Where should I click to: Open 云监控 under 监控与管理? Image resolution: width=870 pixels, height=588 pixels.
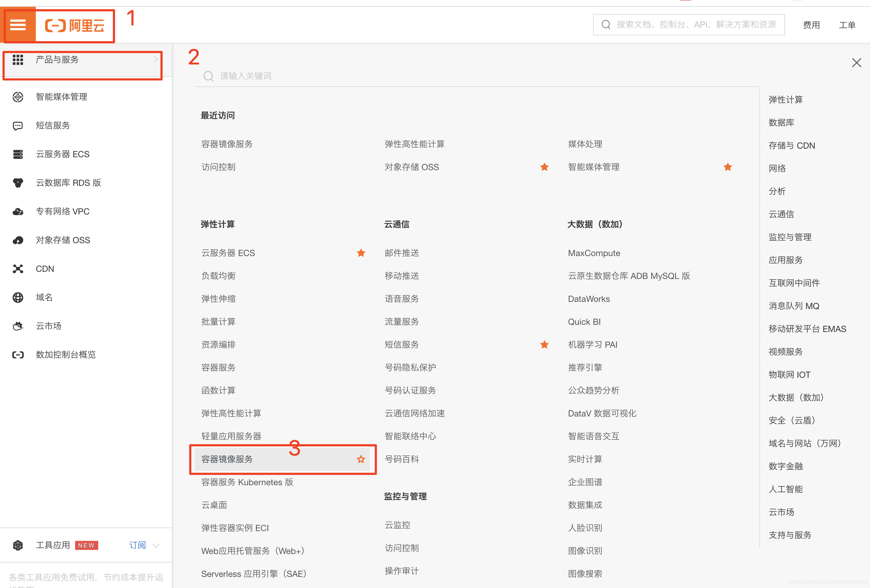coord(398,525)
